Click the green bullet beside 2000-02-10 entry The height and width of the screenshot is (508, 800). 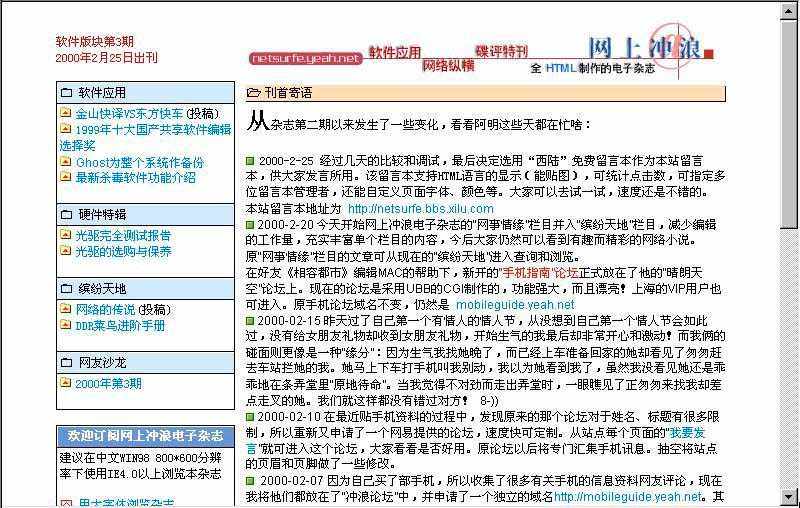pyautogui.click(x=250, y=417)
